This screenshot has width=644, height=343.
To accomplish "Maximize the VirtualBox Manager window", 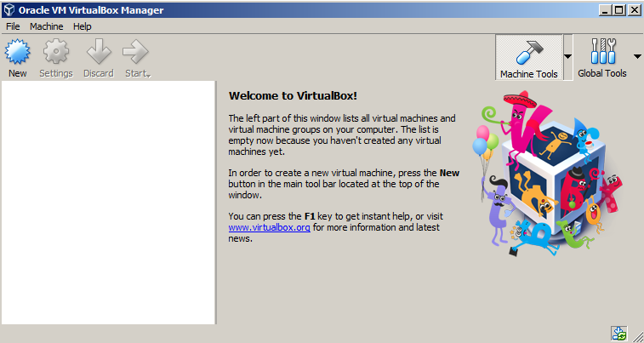I will [618, 10].
